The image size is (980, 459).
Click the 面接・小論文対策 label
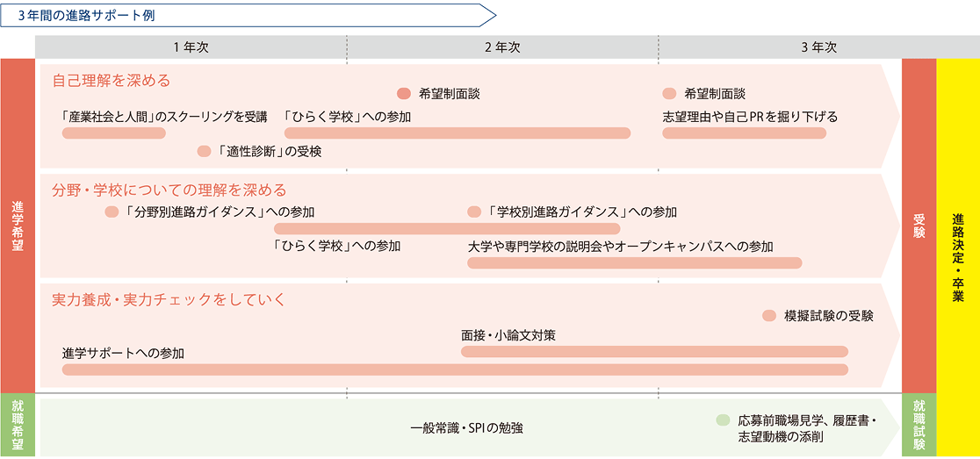coord(508,335)
